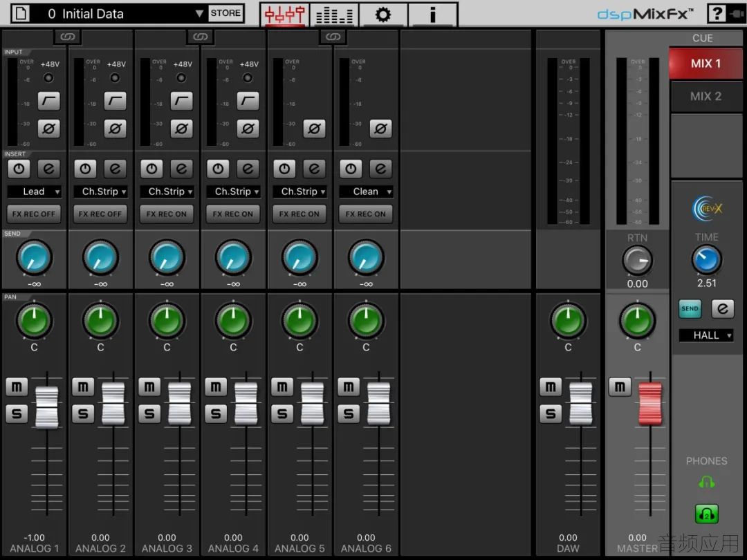Viewport: 747px width, 560px height.
Task: Invert phase on Analog 6
Action: (x=380, y=129)
